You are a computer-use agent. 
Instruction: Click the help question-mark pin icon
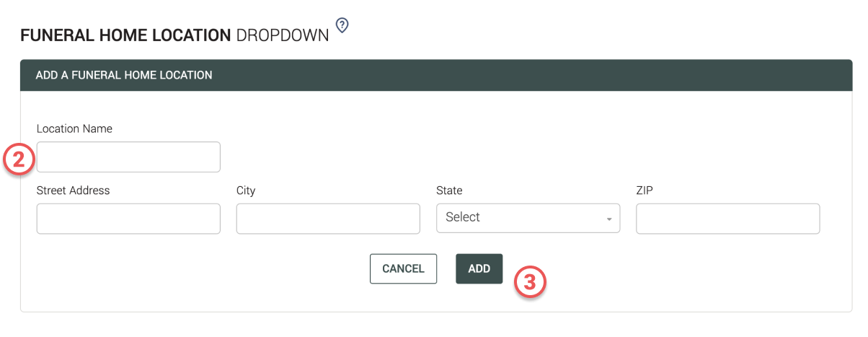coord(342,26)
